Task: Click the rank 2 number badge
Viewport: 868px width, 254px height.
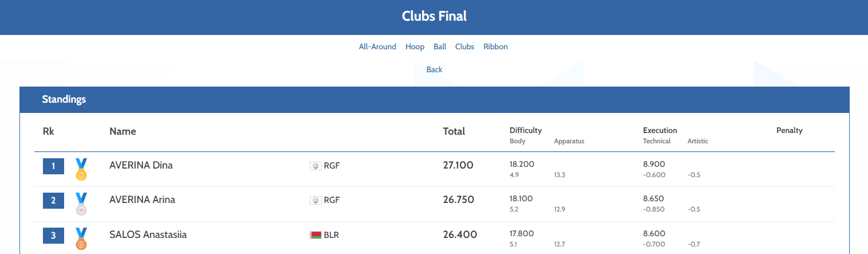Action: coord(54,201)
